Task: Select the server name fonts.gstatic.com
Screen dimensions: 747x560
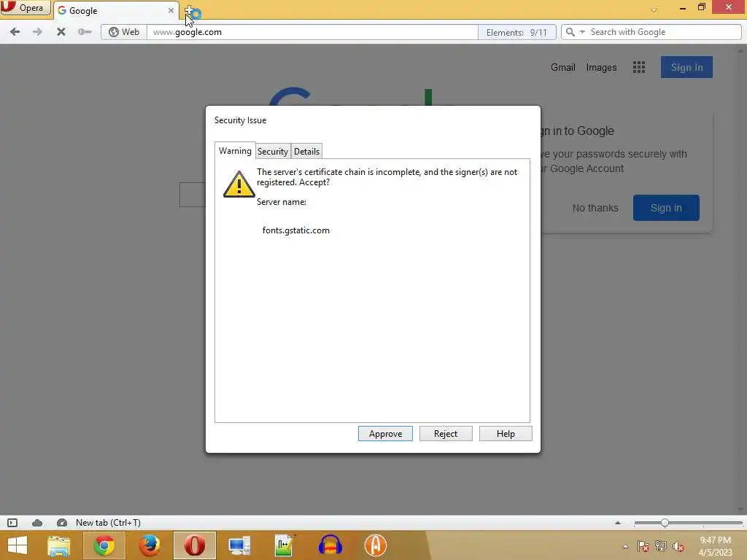Action: point(296,230)
